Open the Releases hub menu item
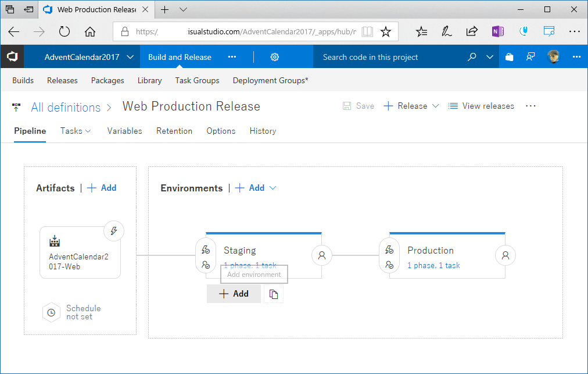 [62, 80]
